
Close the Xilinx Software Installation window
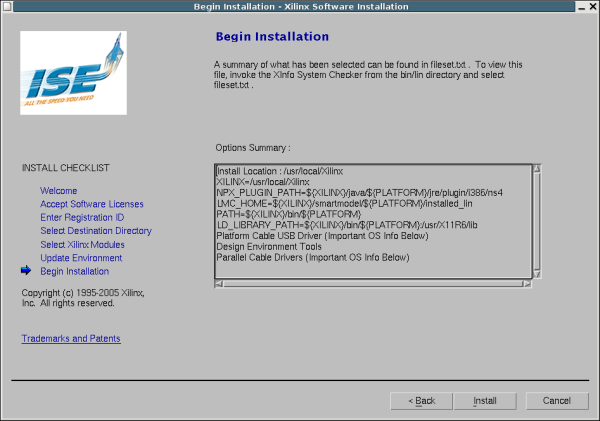591,7
